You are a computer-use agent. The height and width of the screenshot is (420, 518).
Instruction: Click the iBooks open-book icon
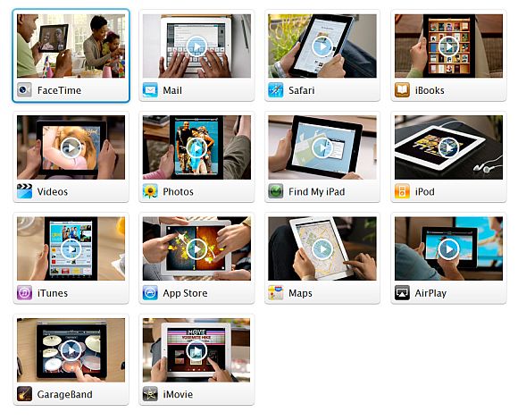(402, 90)
